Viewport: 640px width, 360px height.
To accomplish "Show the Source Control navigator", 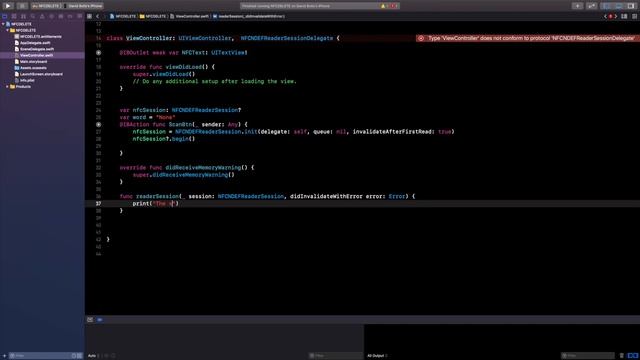I will tap(14, 16).
